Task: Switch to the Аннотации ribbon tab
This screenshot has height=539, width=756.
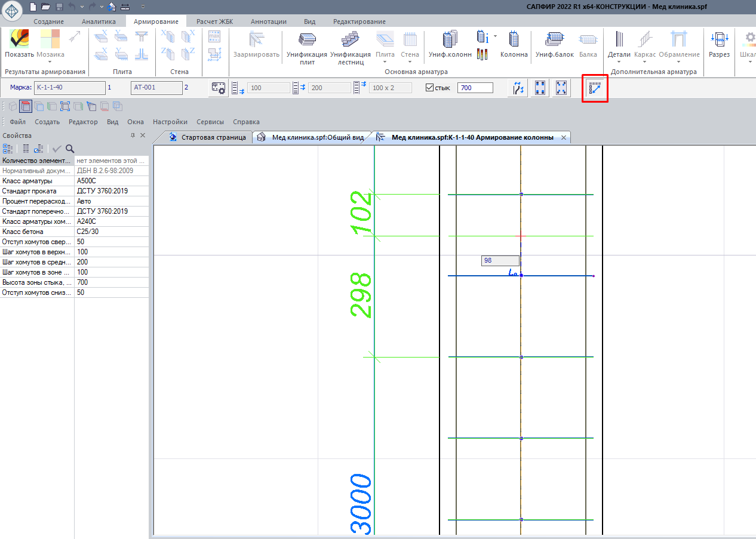Action: pyautogui.click(x=268, y=21)
